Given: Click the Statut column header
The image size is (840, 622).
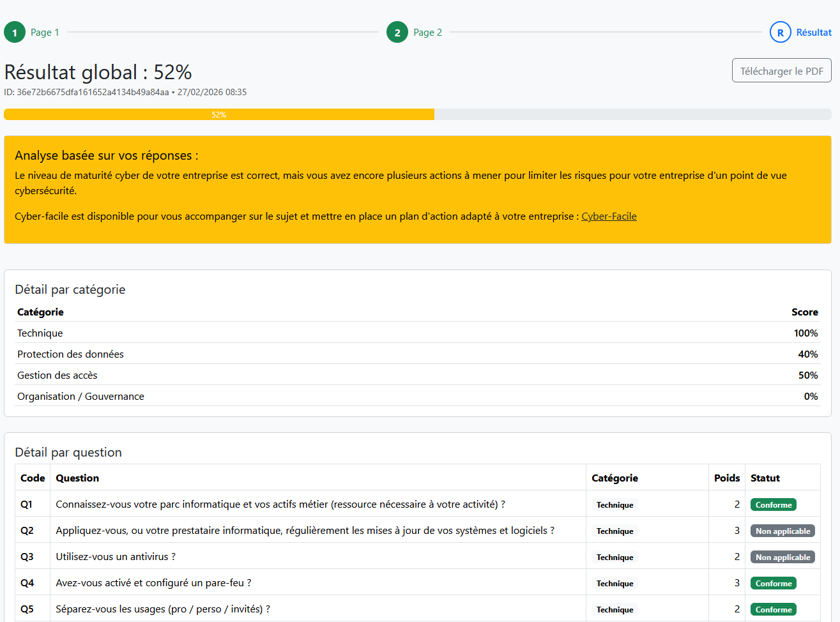Looking at the screenshot, I should (765, 478).
